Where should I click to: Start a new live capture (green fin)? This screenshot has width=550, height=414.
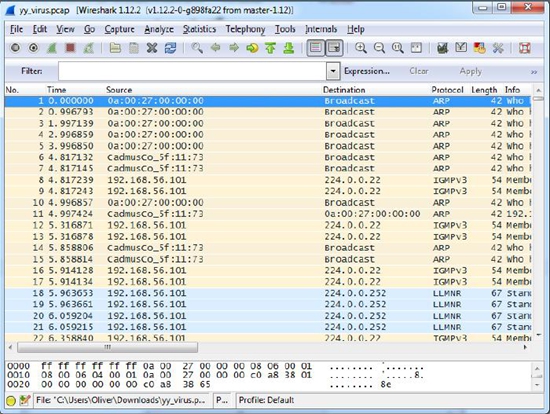[52, 47]
